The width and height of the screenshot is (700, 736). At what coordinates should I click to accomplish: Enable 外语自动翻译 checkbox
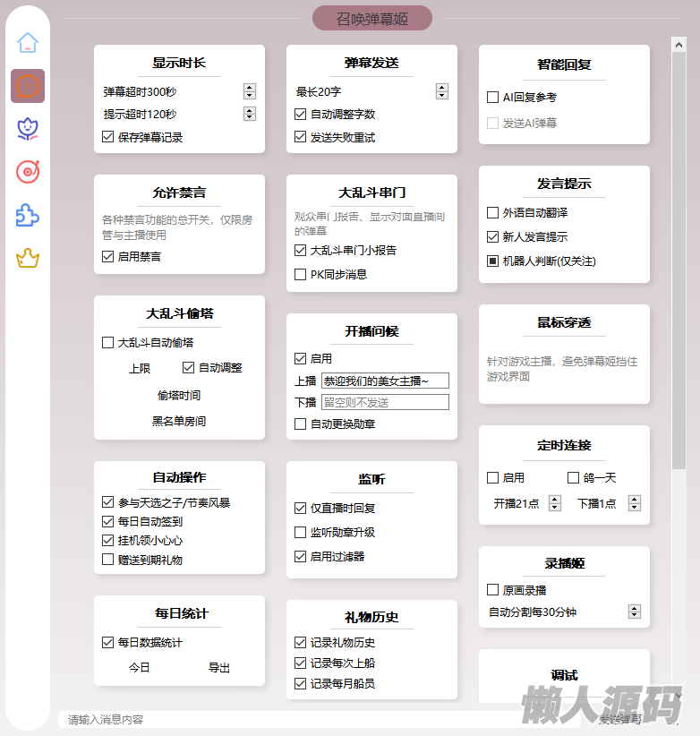tap(492, 212)
